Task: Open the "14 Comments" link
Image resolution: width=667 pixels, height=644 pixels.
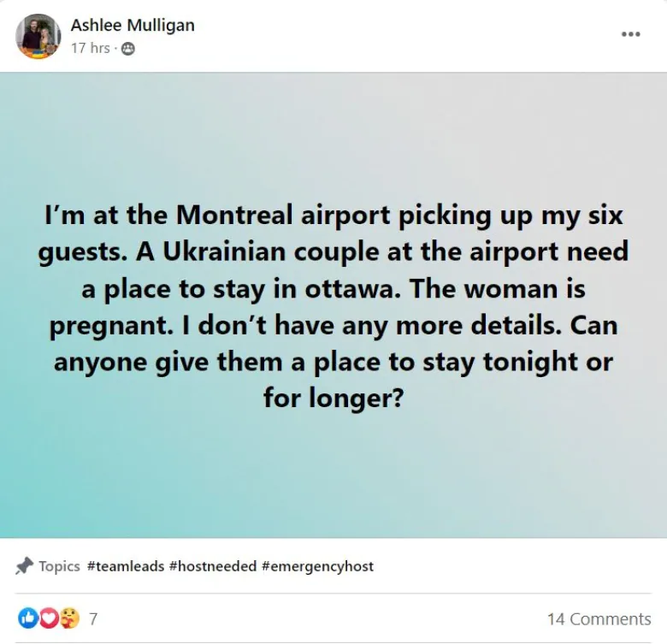Action: point(599,619)
